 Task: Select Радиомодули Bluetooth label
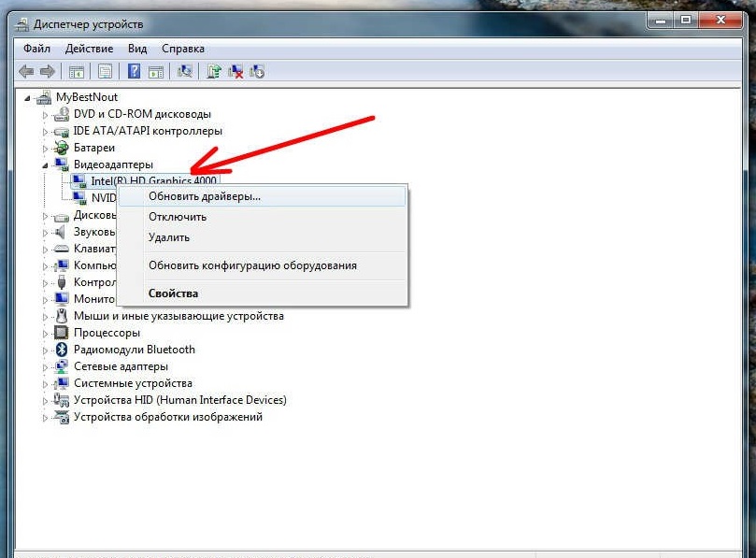135,350
